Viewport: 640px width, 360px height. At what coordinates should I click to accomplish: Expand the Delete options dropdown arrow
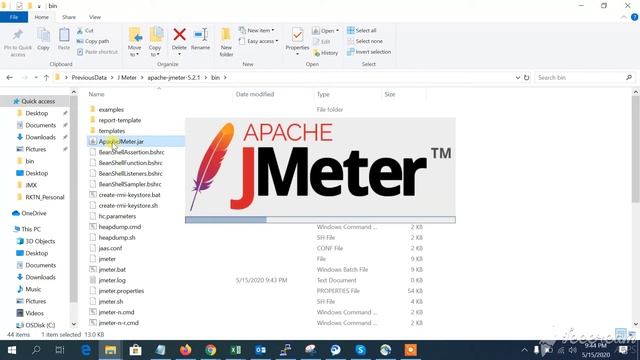179,54
